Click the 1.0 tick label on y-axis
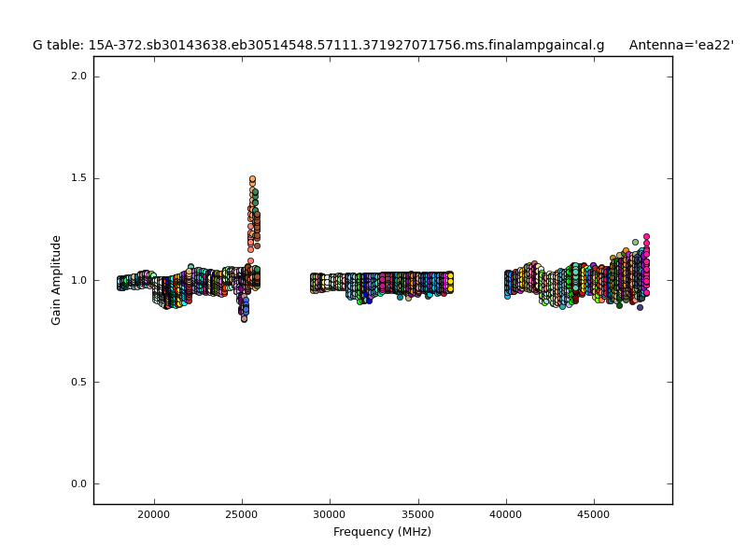Screen dimensions: 747x560 click(78, 280)
